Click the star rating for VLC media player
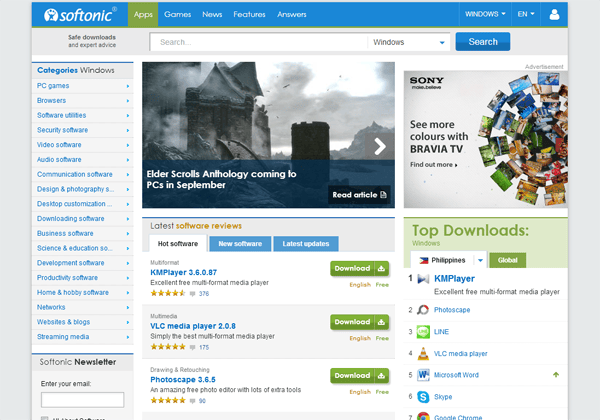600x420 pixels. [168, 347]
